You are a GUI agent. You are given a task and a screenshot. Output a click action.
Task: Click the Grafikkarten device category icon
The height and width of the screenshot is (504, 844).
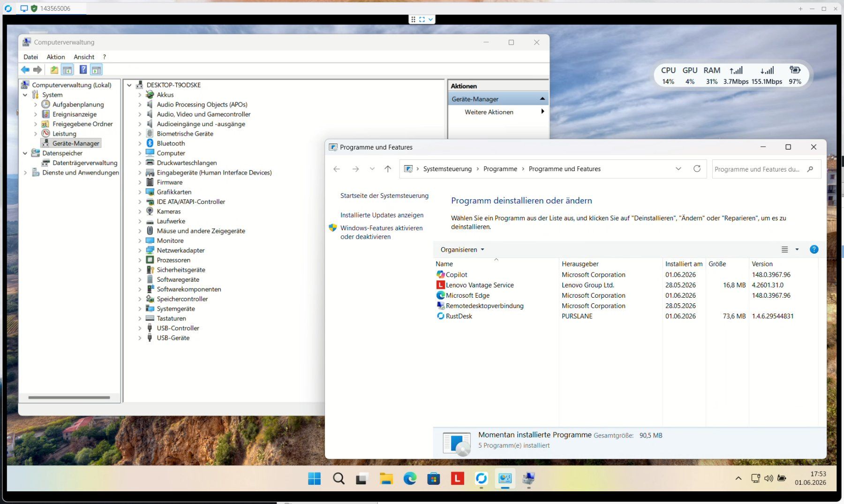coord(150,192)
